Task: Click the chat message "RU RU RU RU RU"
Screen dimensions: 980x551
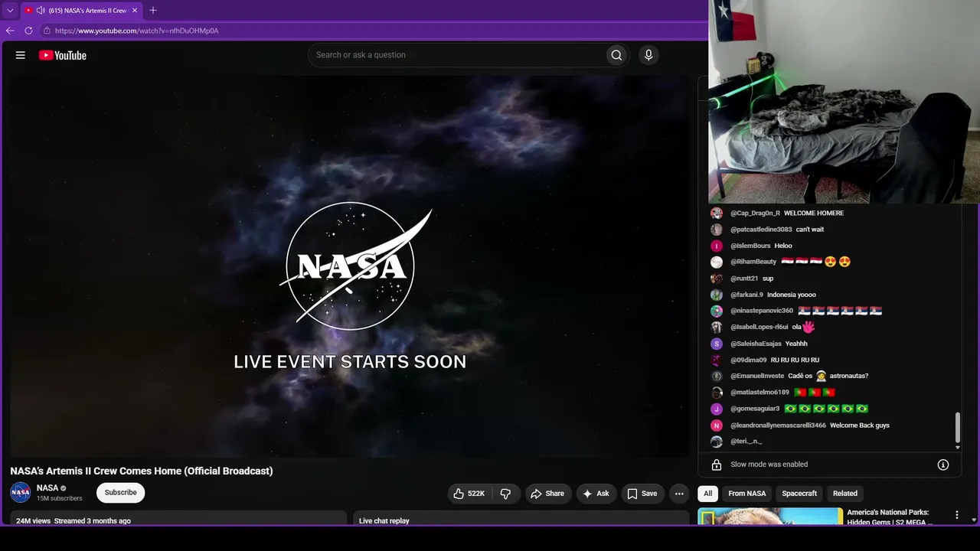Action: (795, 360)
